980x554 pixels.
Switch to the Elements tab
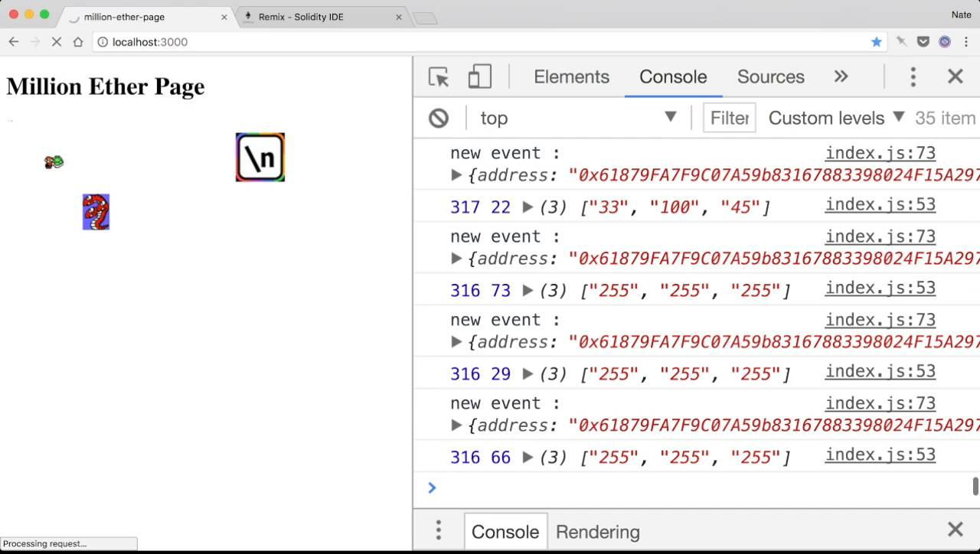pyautogui.click(x=572, y=77)
